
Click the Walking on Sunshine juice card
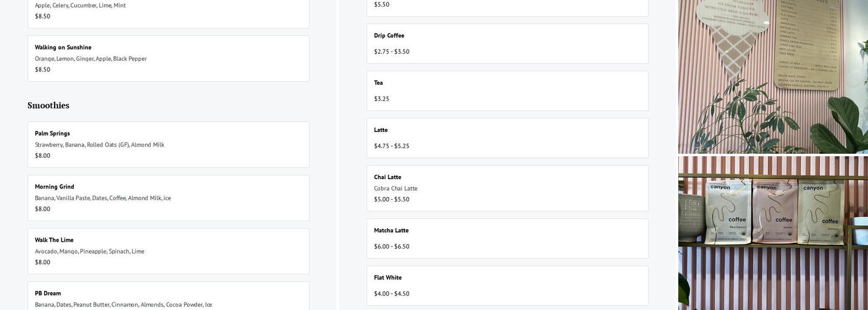click(x=168, y=58)
